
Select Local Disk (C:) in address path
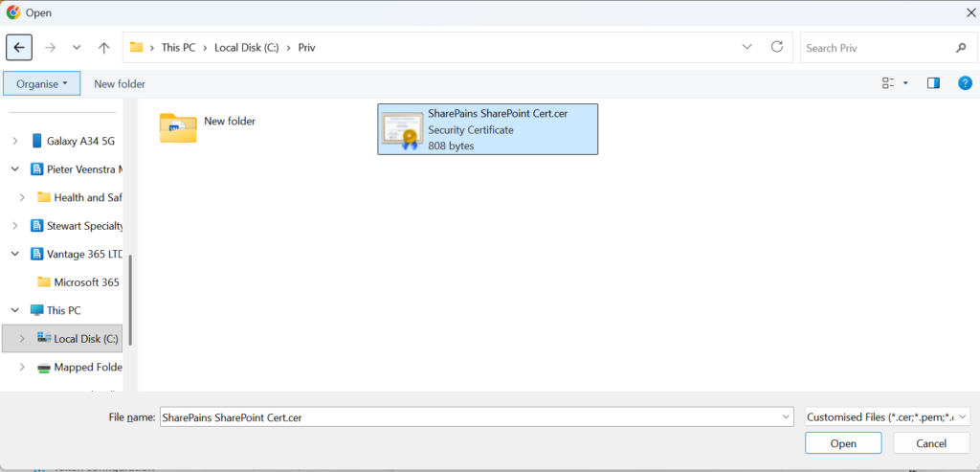click(x=246, y=48)
